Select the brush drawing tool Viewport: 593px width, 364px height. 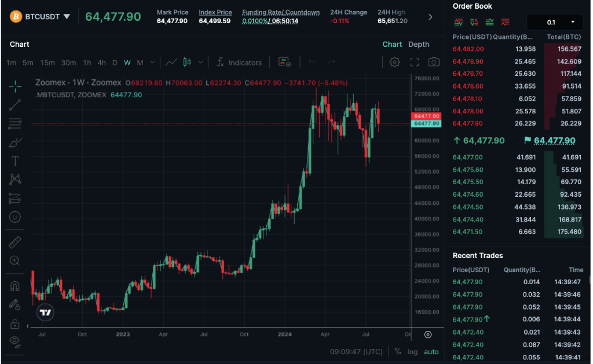pos(14,142)
